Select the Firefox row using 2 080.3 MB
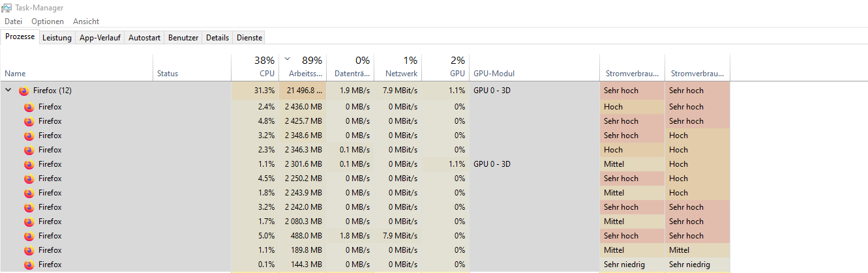Screen dimensions: 868x273 pos(50,222)
